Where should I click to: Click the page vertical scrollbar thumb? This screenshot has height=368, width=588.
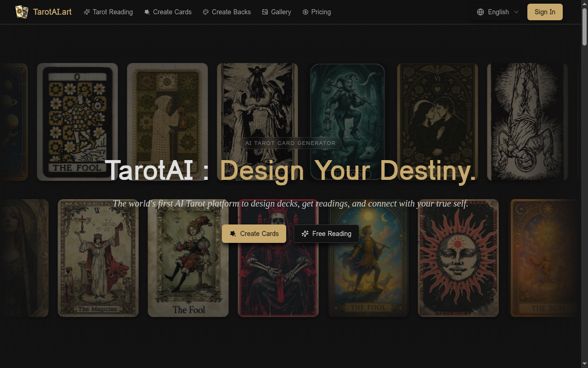[584, 27]
